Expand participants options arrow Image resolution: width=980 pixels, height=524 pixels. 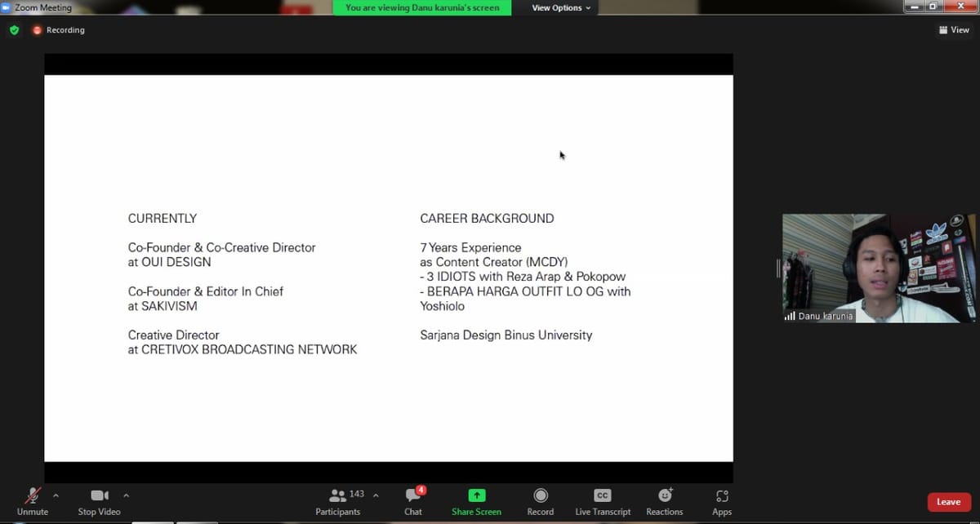[376, 495]
